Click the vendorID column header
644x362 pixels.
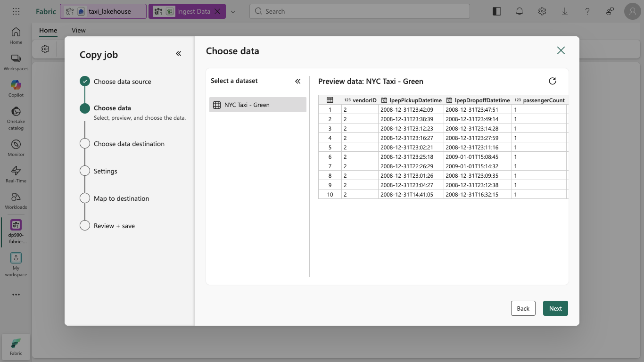(360, 100)
